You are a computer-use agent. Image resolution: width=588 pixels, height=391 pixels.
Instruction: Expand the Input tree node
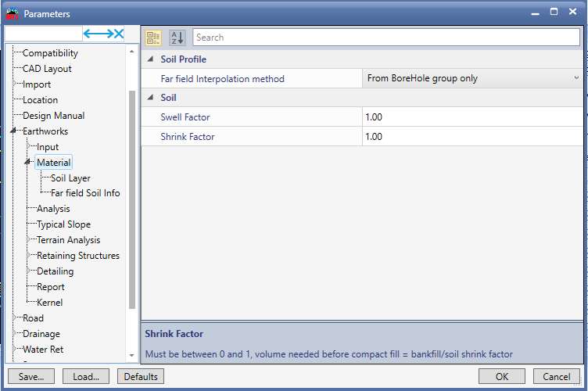[28, 145]
